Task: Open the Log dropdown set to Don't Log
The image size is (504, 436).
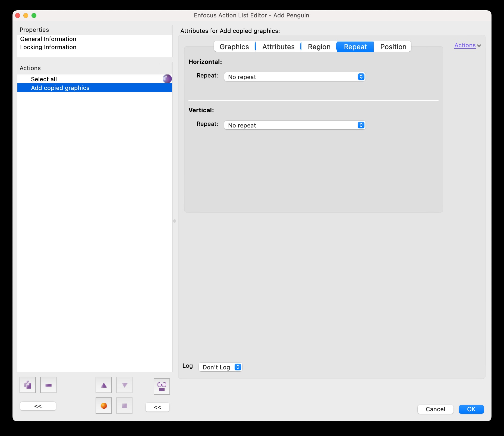Action: pyautogui.click(x=220, y=367)
